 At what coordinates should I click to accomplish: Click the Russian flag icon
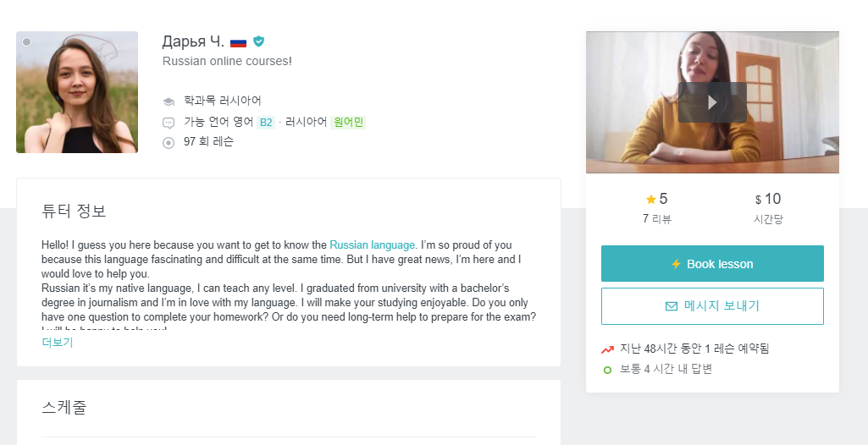point(238,42)
